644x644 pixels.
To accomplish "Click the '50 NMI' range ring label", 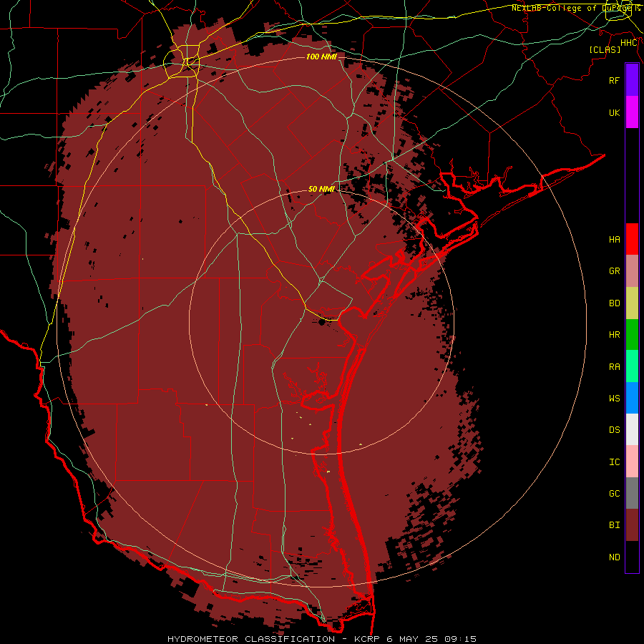I will pyautogui.click(x=321, y=189).
